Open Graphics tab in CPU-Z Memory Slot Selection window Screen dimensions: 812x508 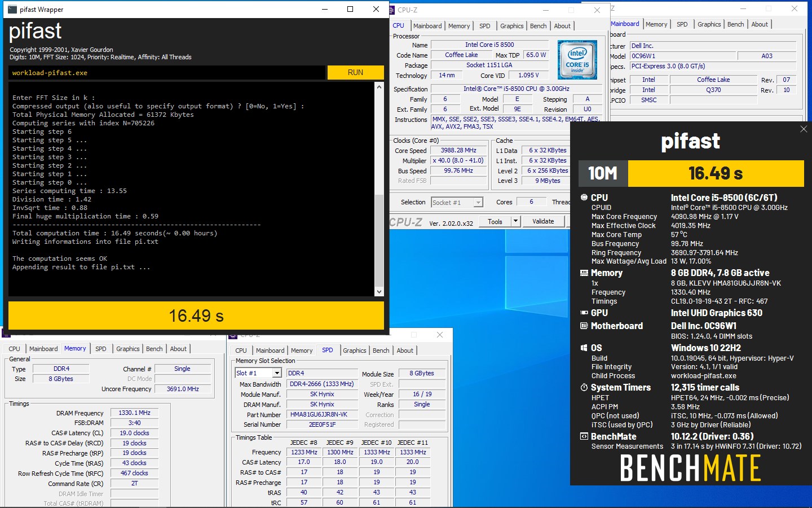click(x=355, y=351)
